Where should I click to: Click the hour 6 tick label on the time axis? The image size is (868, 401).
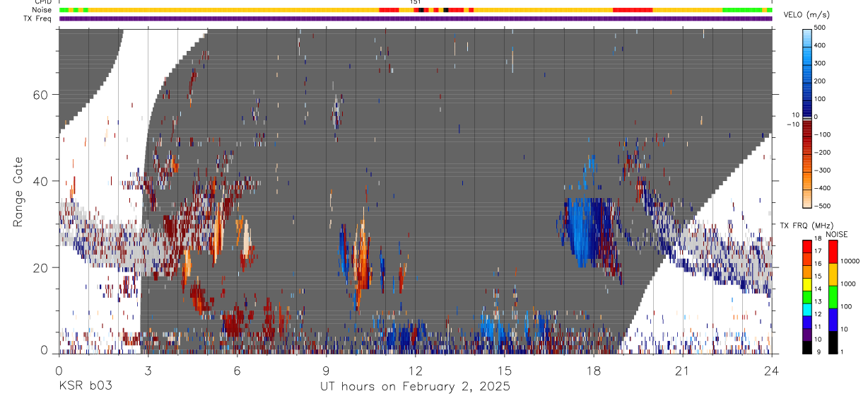click(237, 371)
